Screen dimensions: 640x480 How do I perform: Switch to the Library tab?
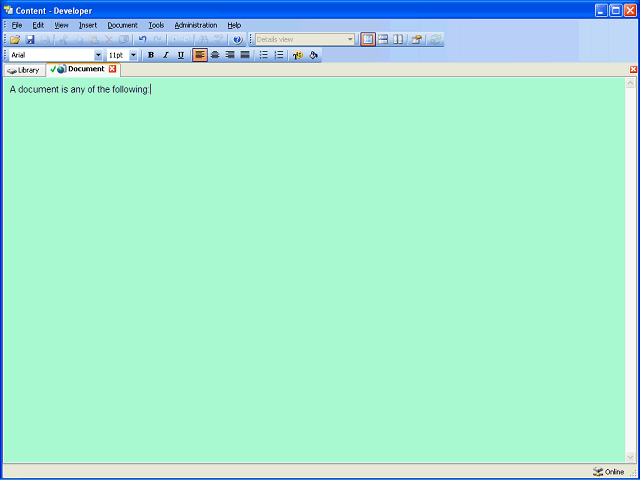(24, 70)
